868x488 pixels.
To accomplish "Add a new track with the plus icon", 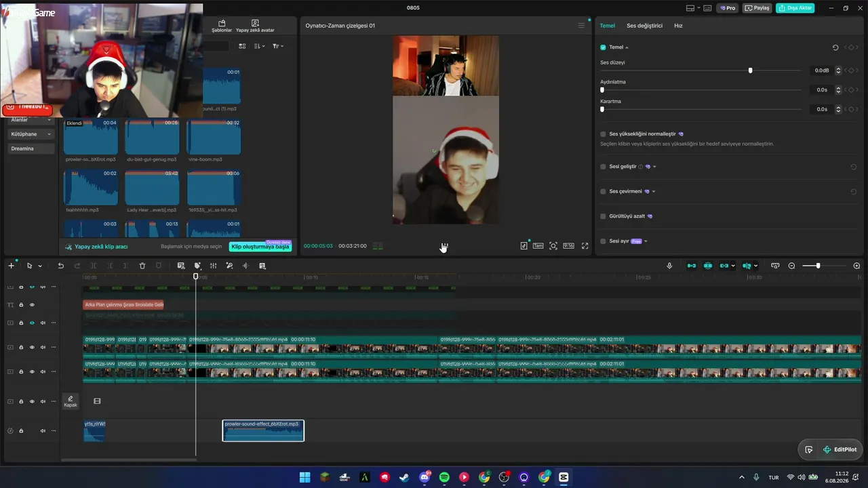I will (x=11, y=266).
